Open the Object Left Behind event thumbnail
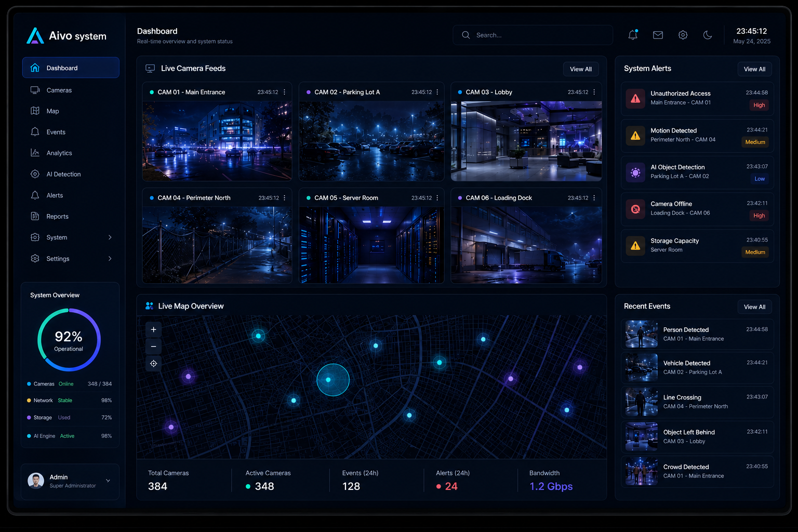798x532 pixels. tap(642, 436)
